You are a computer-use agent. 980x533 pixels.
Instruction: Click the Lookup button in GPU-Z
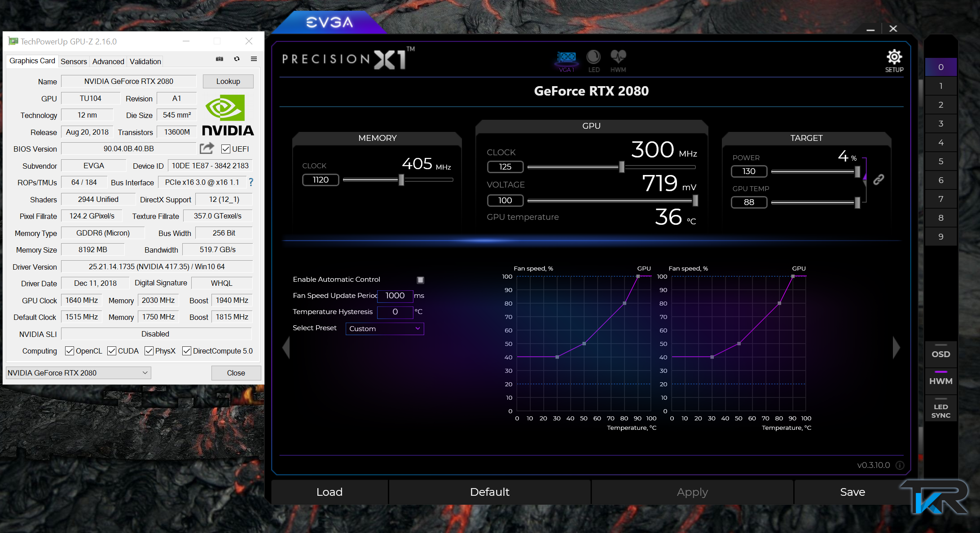(x=228, y=81)
